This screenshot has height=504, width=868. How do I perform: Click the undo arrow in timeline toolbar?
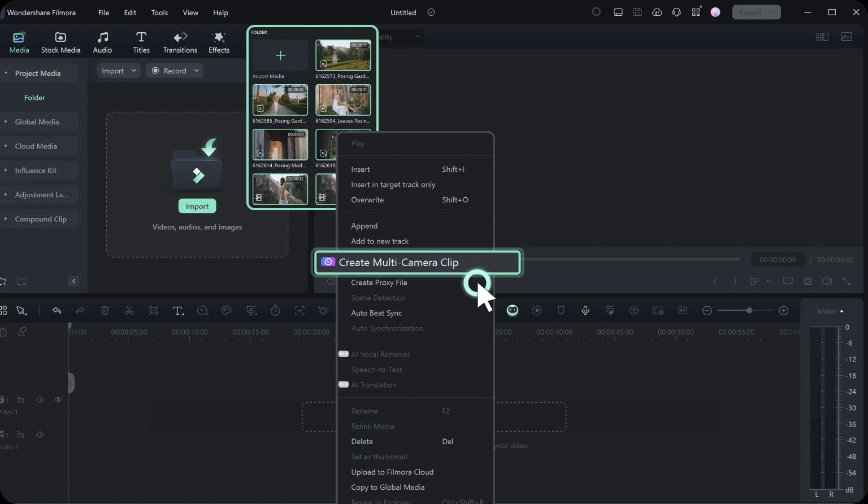[57, 310]
